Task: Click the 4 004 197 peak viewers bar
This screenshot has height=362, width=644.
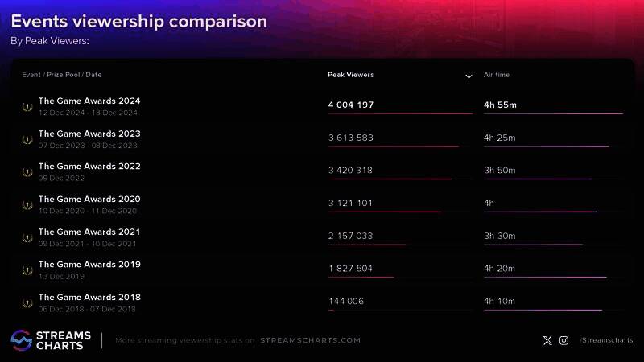Action: click(400, 113)
